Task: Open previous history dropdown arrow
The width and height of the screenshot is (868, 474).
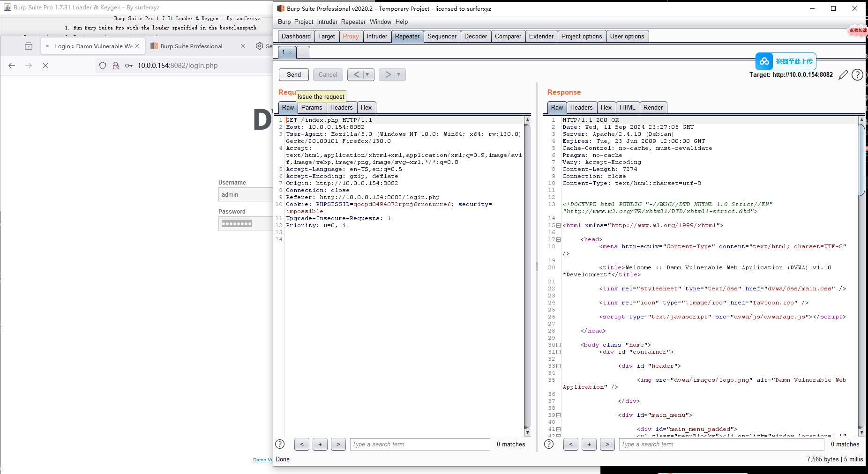Action: click(x=368, y=74)
